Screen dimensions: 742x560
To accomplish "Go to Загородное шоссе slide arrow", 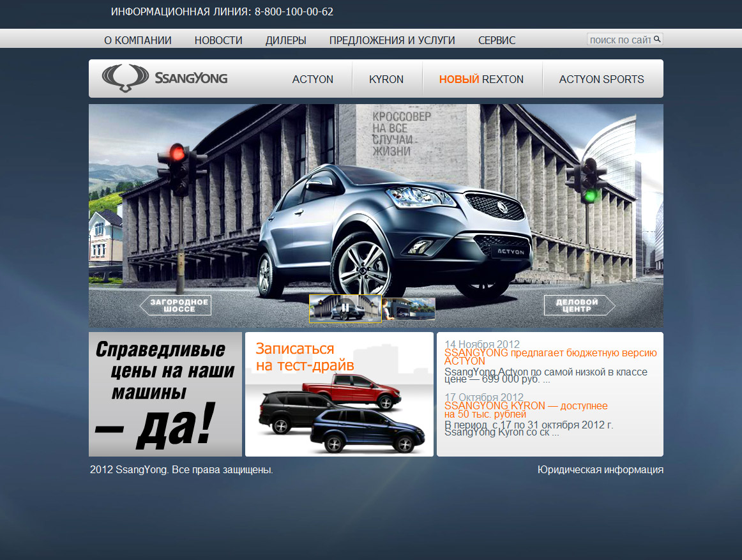I will point(176,305).
